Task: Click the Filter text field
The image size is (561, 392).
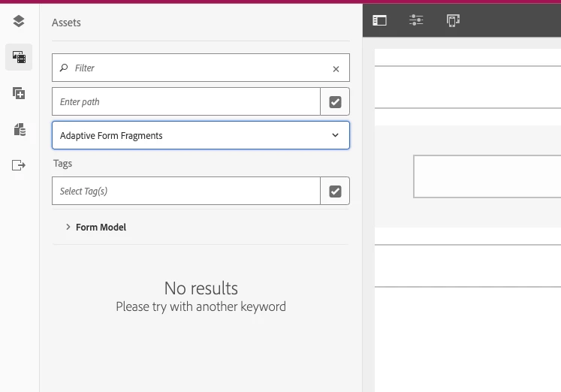Action: 201,68
